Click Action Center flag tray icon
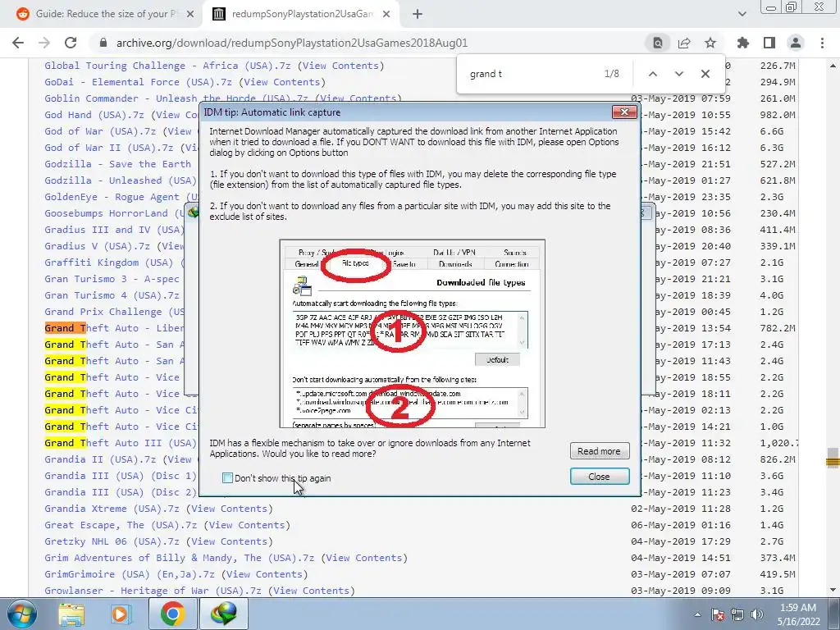 [719, 614]
